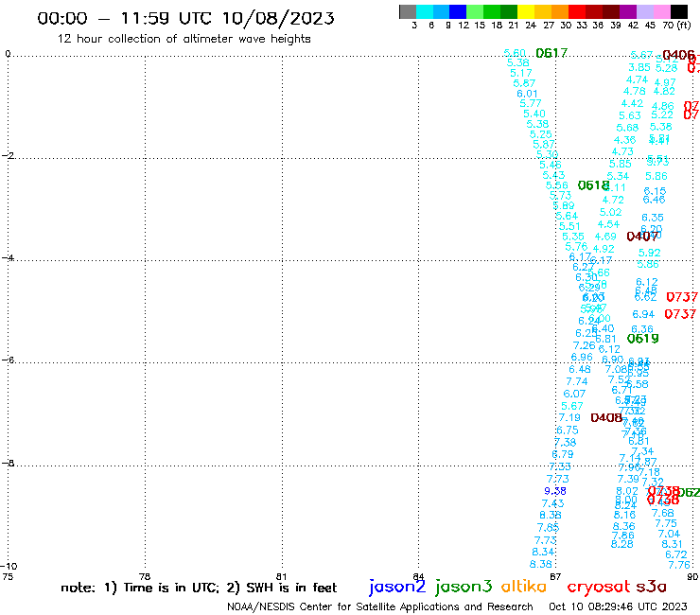The width and height of the screenshot is (700, 615).
Task: Click the wave height value 7.74
Action: (577, 381)
